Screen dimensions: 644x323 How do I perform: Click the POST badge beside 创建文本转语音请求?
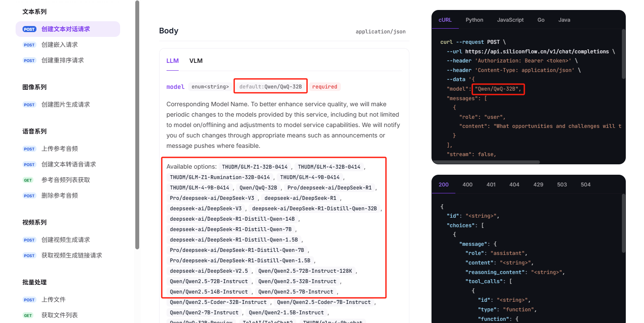click(x=29, y=164)
